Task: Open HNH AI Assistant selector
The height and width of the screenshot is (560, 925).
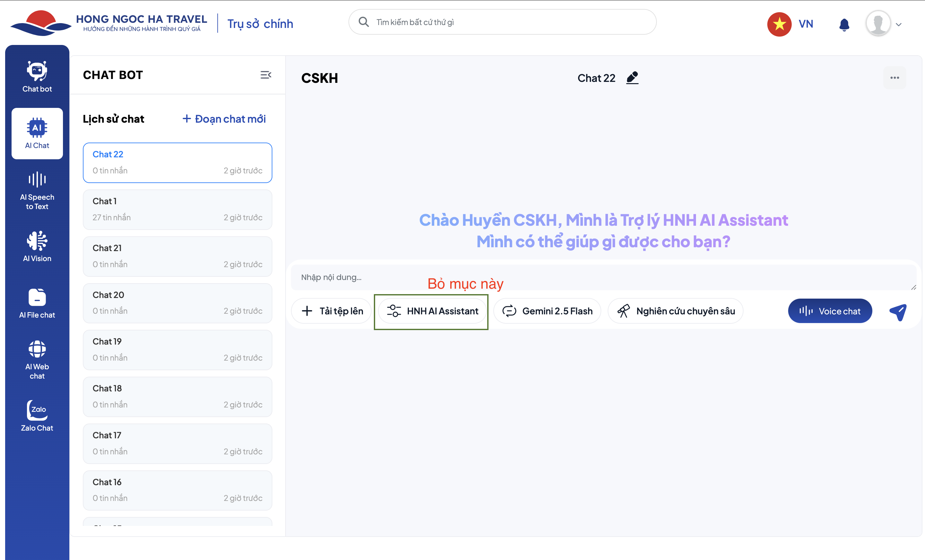Action: (x=432, y=311)
